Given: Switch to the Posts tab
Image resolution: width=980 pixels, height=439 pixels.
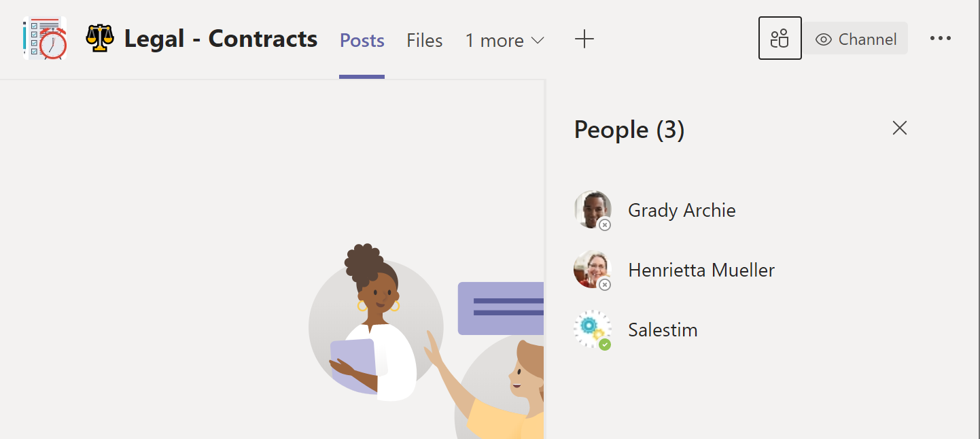Looking at the screenshot, I should pos(362,41).
